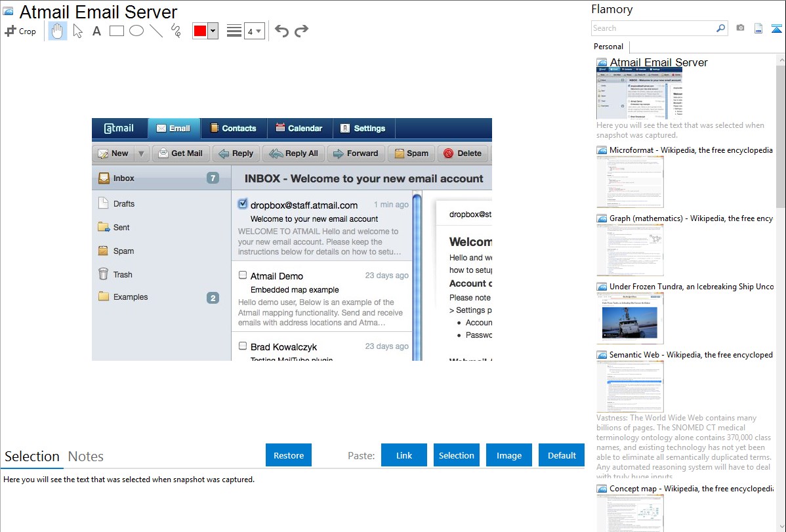Open the Graph (mathematics) snapshot thumbnail
This screenshot has width=786, height=532.
coord(630,250)
